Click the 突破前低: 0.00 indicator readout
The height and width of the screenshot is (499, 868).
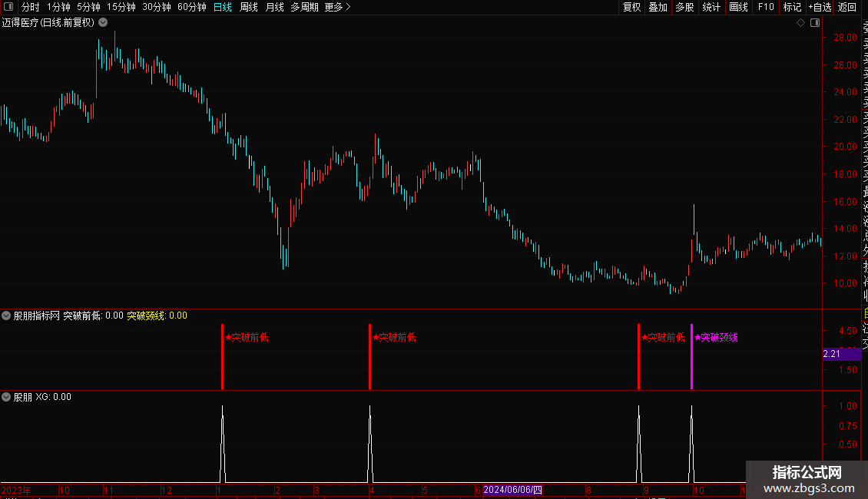93,316
